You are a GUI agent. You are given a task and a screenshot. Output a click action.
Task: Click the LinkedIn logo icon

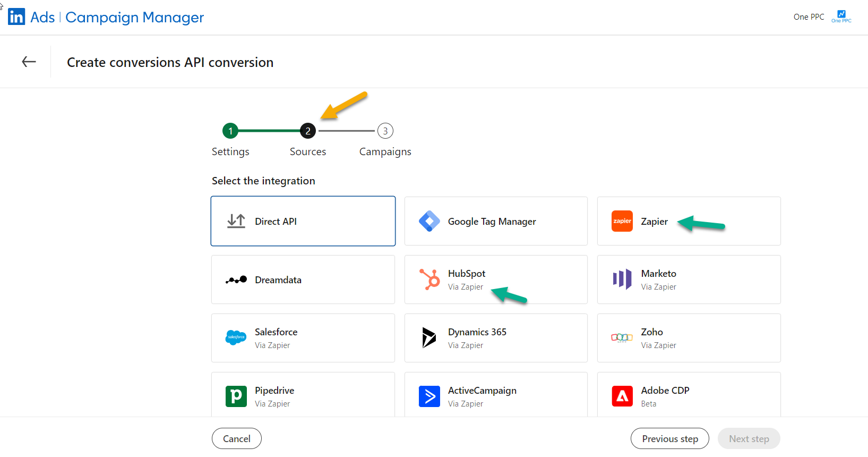tap(16, 17)
